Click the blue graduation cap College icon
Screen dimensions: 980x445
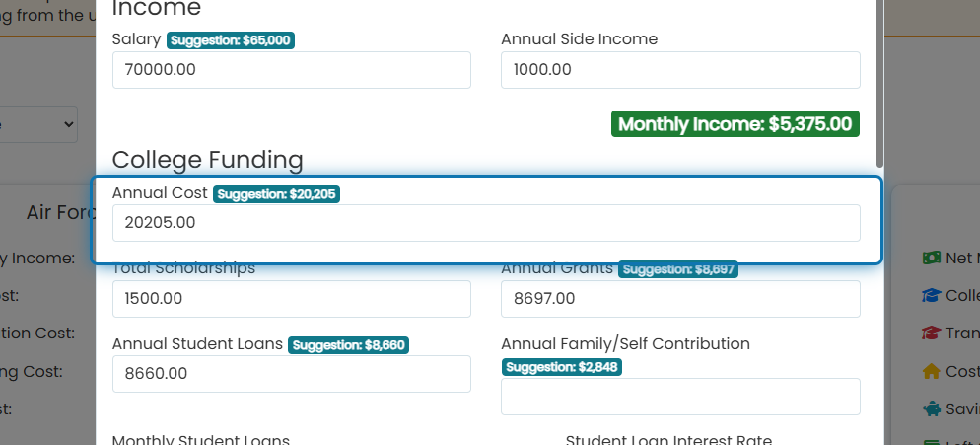click(x=931, y=295)
